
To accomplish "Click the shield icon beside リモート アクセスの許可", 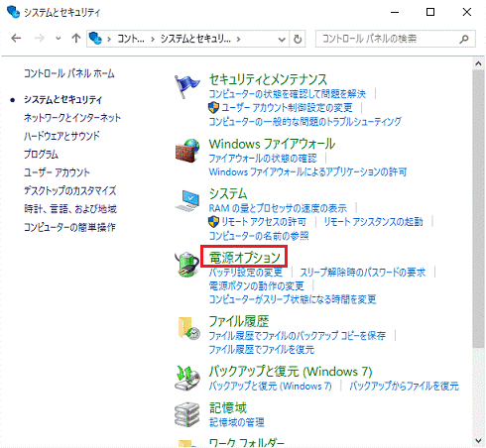I will [213, 222].
